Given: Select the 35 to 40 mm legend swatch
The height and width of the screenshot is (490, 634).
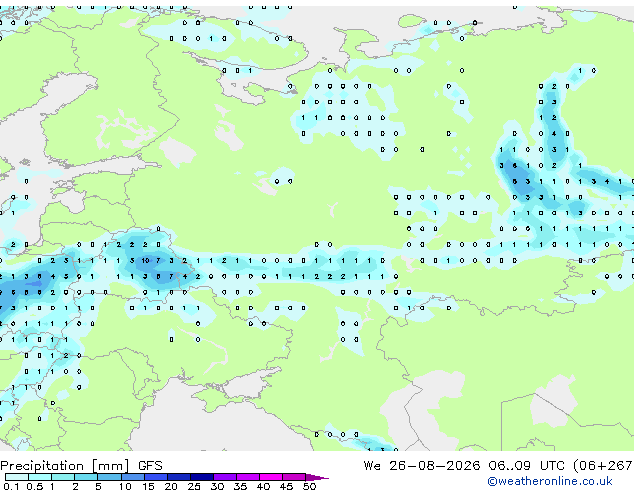Looking at the screenshot, I should [248, 477].
